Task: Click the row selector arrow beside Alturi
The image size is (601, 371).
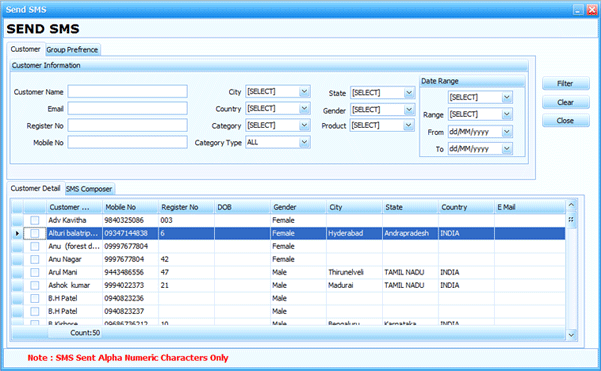Action: pyautogui.click(x=17, y=233)
